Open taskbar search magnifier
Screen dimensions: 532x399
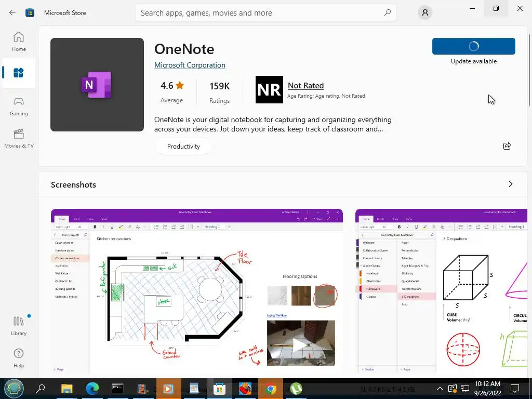(x=41, y=388)
